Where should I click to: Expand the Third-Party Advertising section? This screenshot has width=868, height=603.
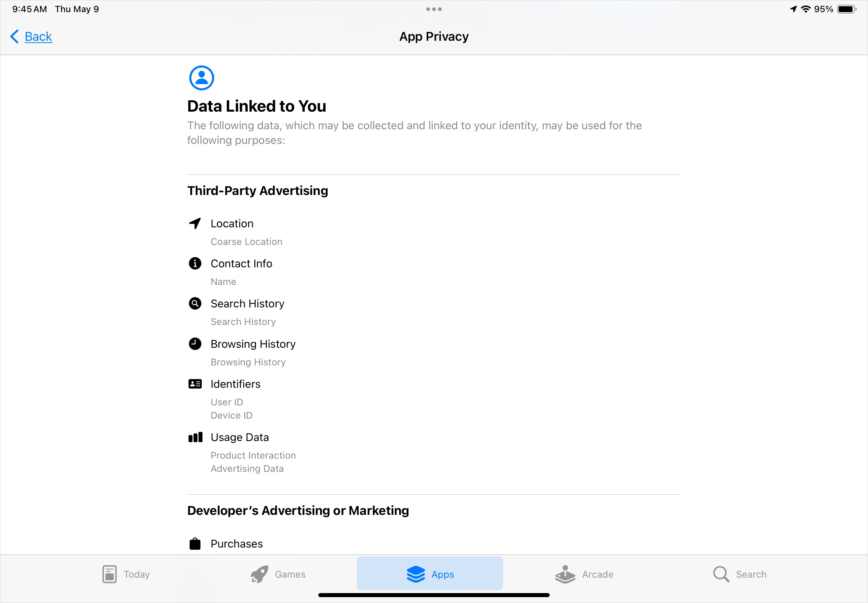(257, 191)
